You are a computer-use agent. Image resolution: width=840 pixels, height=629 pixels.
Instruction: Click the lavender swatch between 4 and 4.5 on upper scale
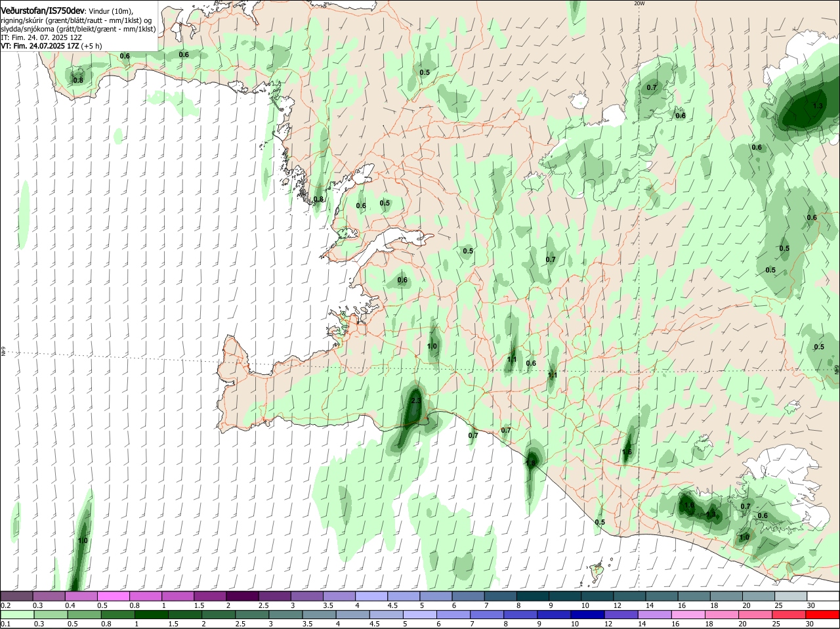point(373,596)
